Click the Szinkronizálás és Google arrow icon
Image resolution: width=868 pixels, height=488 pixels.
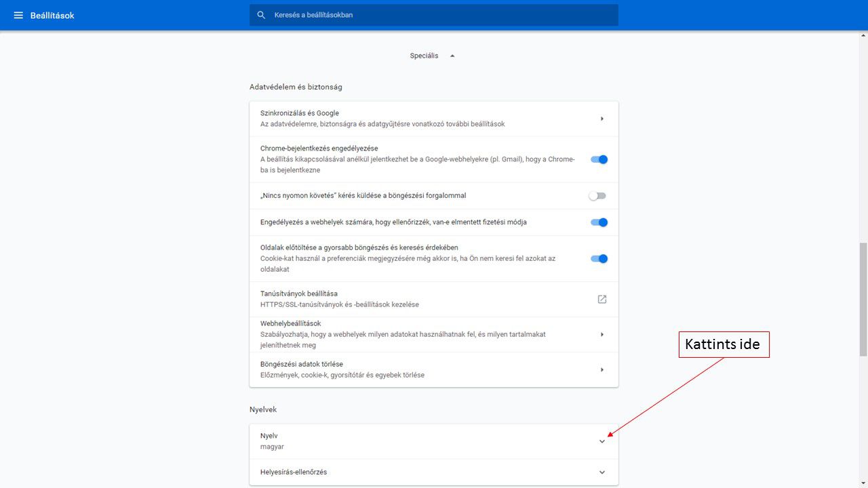coord(601,119)
